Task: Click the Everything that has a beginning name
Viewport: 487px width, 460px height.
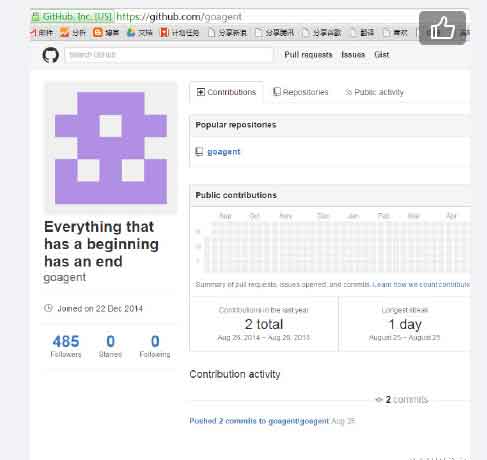Action: click(101, 244)
